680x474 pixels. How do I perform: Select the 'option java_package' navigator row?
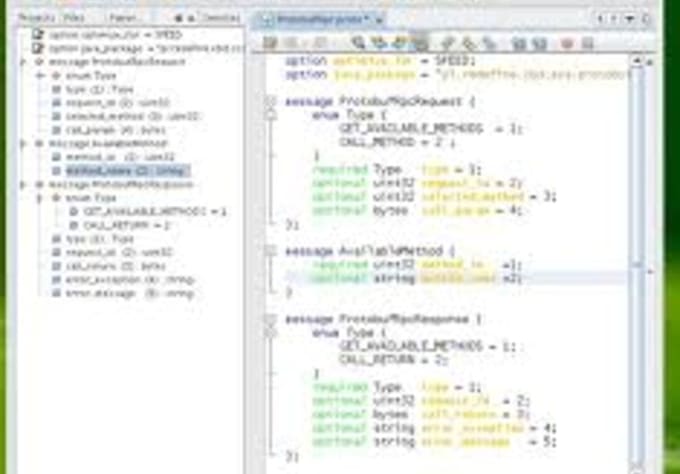145,48
